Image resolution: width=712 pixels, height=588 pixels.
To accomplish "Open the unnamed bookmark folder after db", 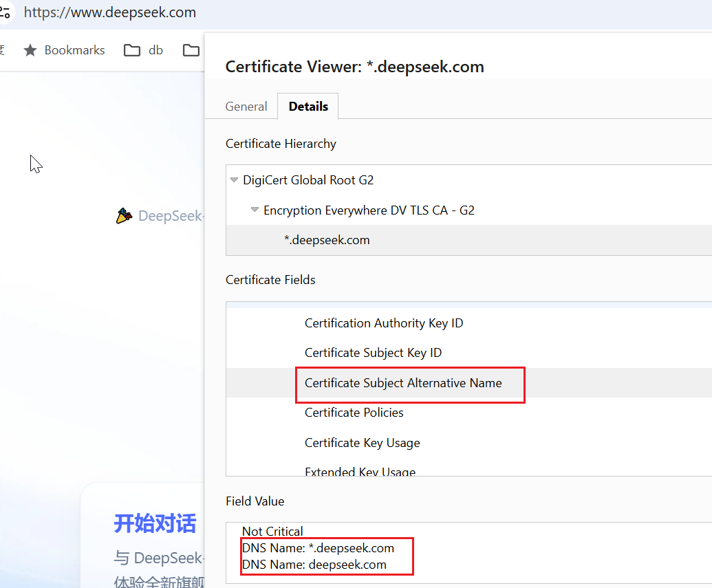I will point(191,50).
